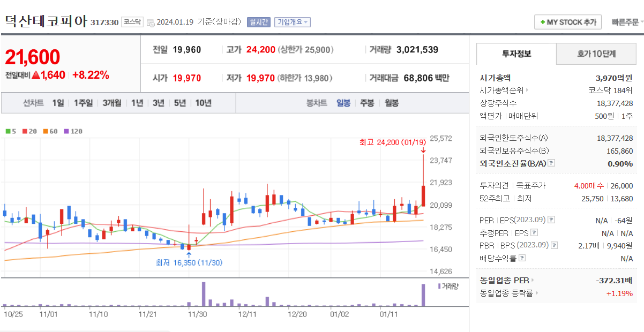Screen dimensions: 644x332
Task: Click the -372.31배 industry PER value
Action: point(614,280)
